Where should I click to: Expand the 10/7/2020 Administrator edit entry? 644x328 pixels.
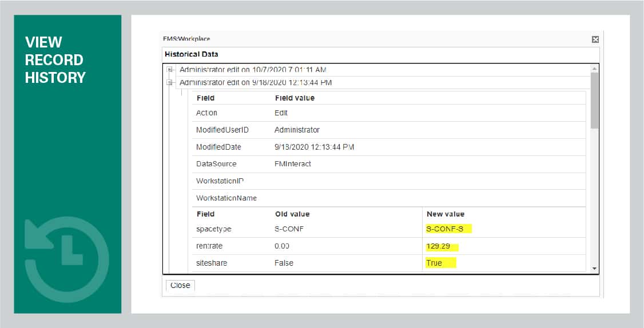coord(169,69)
